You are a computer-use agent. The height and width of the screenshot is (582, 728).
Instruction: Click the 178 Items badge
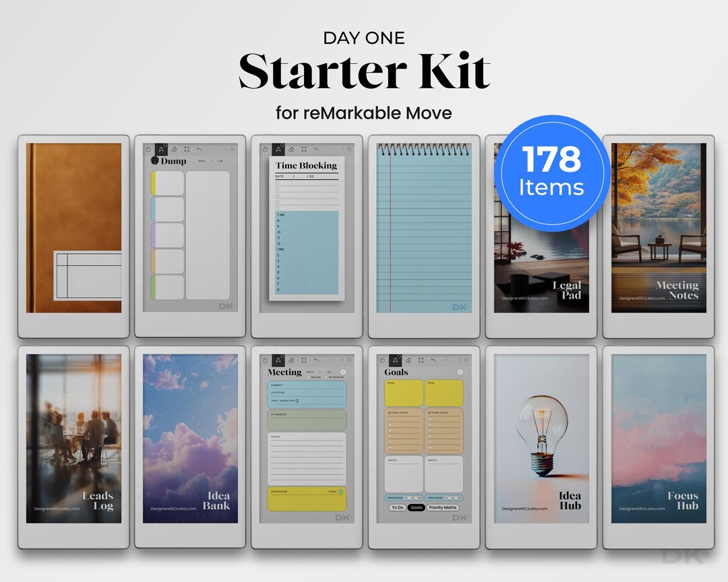pyautogui.click(x=551, y=173)
